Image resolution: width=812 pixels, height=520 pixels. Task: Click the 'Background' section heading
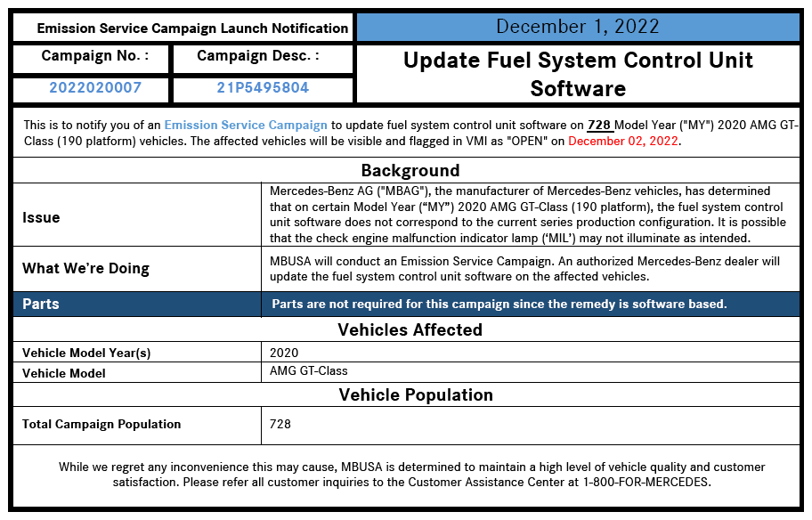(x=410, y=170)
